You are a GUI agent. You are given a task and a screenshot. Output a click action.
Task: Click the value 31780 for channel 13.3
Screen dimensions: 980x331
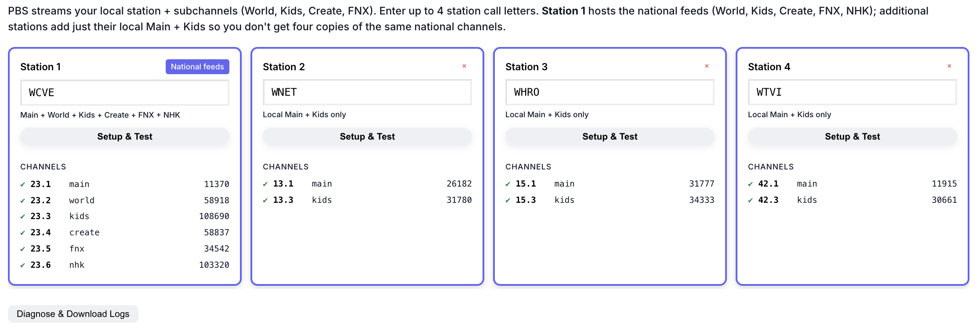pyautogui.click(x=459, y=200)
